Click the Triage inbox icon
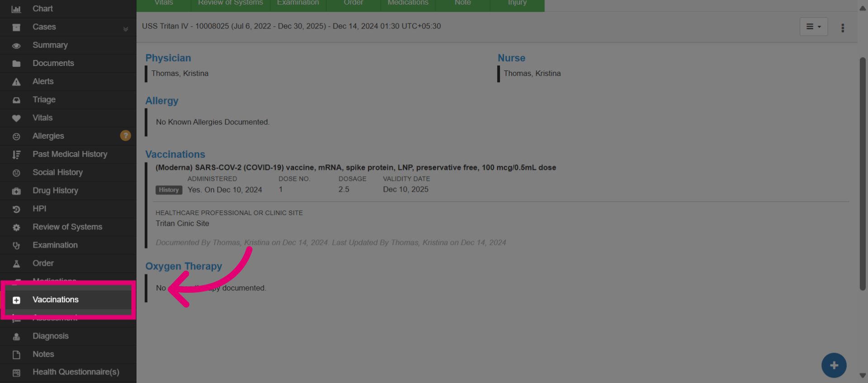868x383 pixels. [16, 100]
